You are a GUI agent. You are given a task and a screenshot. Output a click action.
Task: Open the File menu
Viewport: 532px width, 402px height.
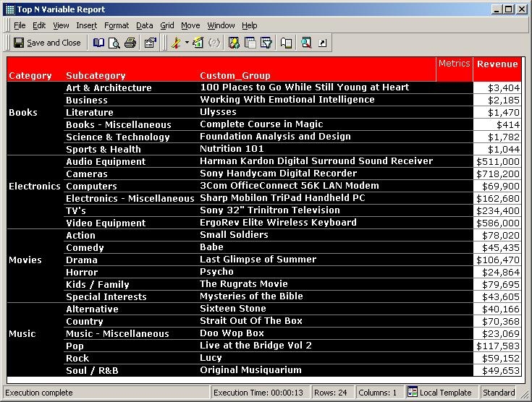tap(20, 25)
